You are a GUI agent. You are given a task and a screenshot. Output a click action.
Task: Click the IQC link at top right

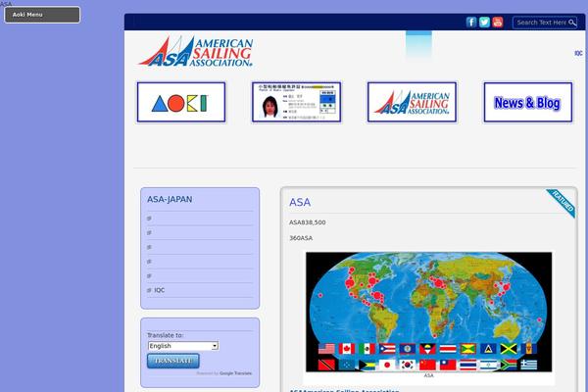point(578,53)
